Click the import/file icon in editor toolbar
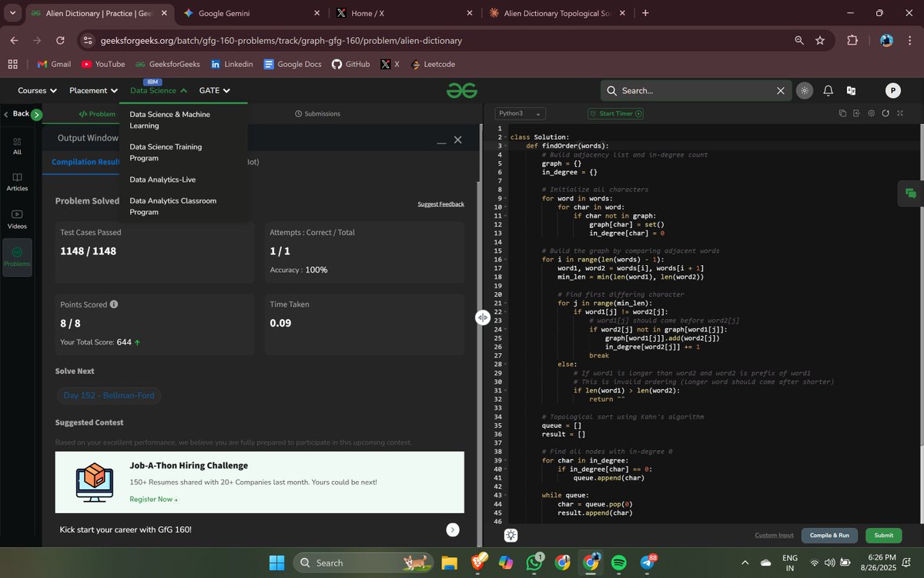The image size is (924, 578). coord(856,113)
